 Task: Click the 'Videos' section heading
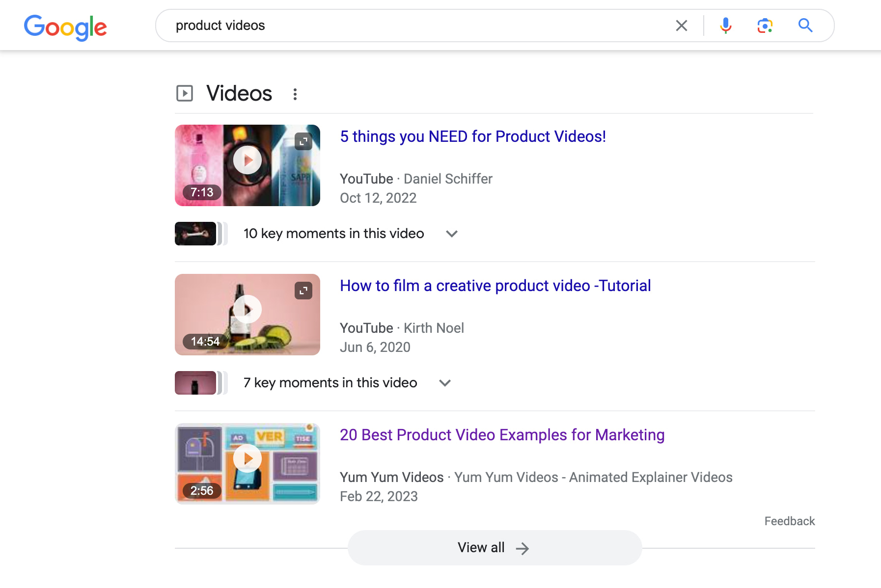(239, 93)
